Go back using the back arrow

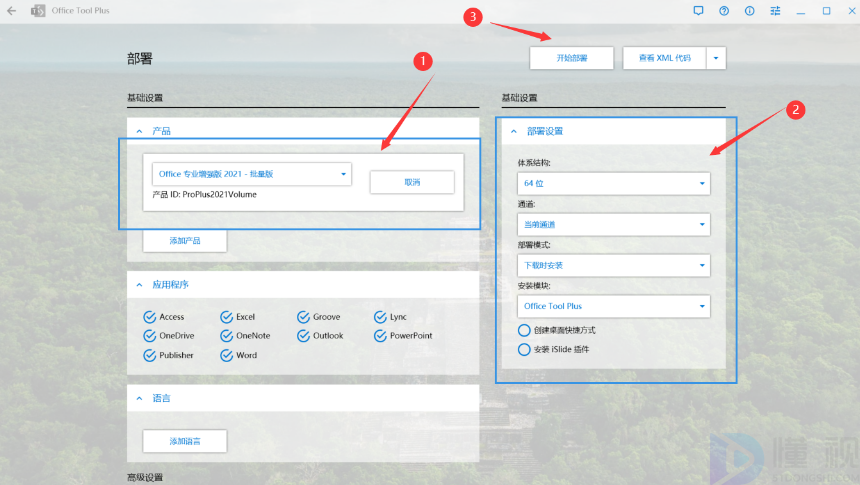pyautogui.click(x=12, y=10)
